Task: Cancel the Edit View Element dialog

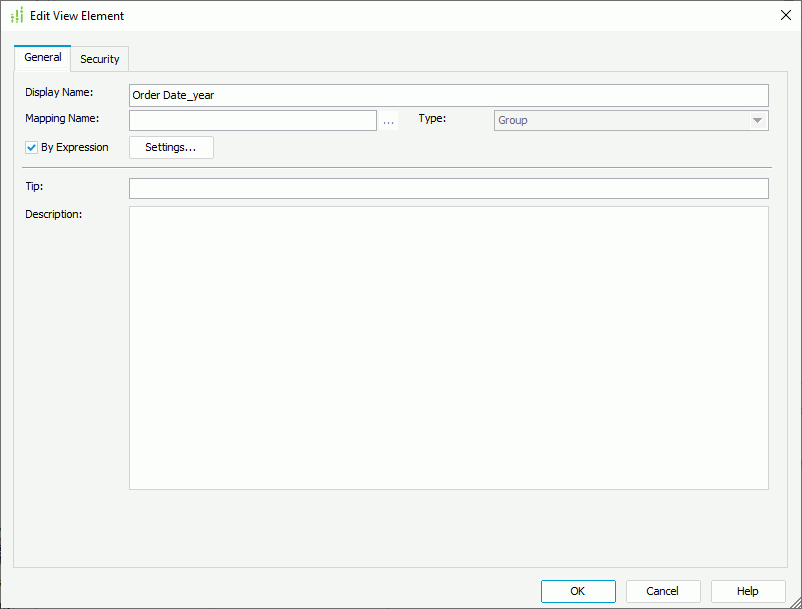Action: tap(662, 590)
